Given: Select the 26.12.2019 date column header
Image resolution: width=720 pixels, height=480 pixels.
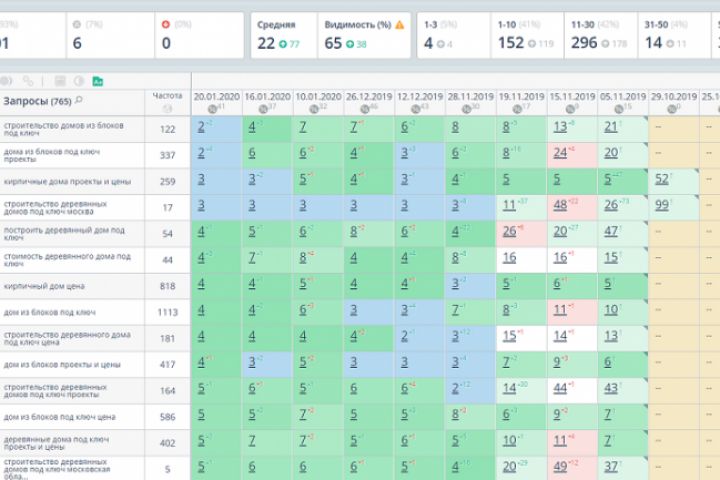Looking at the screenshot, I should [x=369, y=97].
